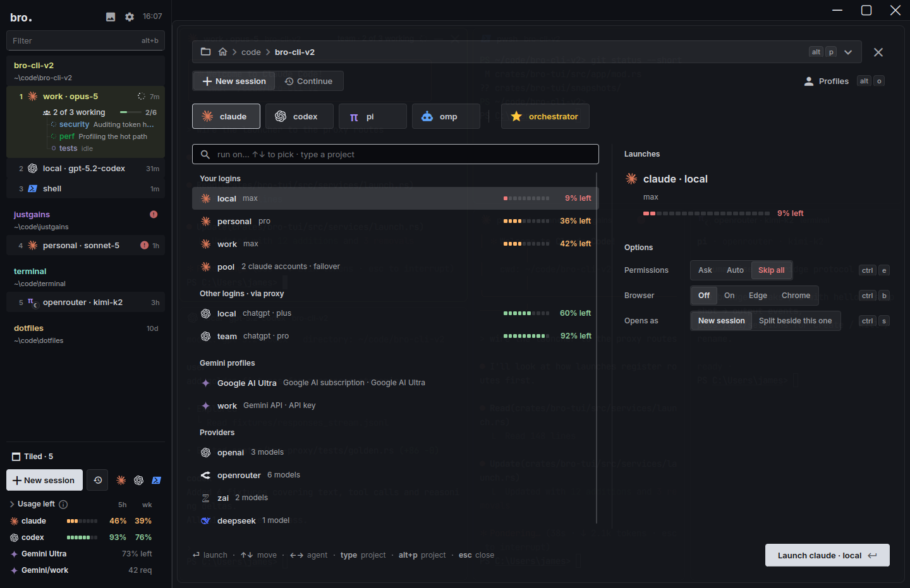The image size is (910, 588).
Task: Go to home via the house breadcrumb icon
Action: [x=222, y=52]
